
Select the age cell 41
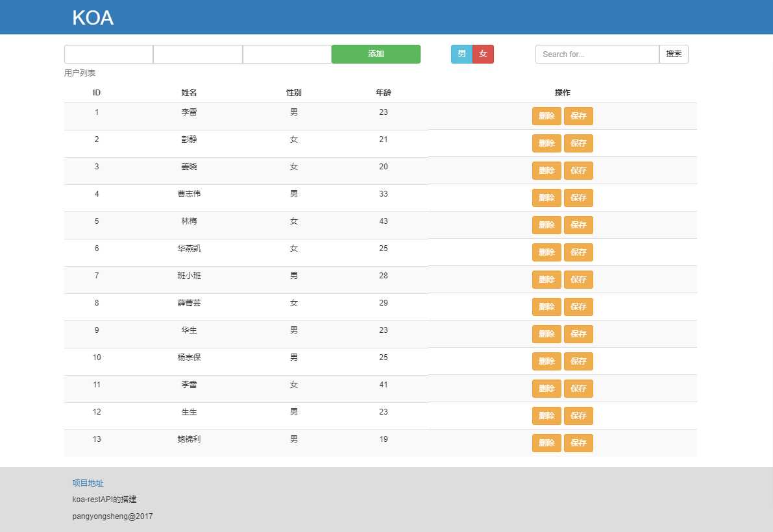click(384, 385)
